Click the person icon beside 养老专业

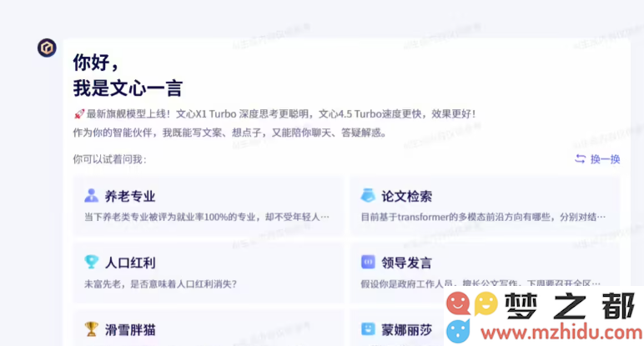point(91,196)
